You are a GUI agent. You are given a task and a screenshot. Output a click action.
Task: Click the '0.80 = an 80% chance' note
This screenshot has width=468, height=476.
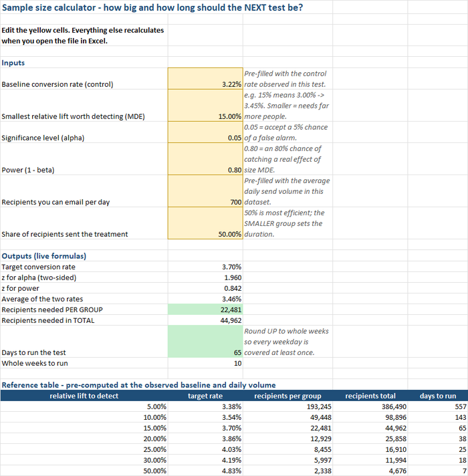coord(283,159)
